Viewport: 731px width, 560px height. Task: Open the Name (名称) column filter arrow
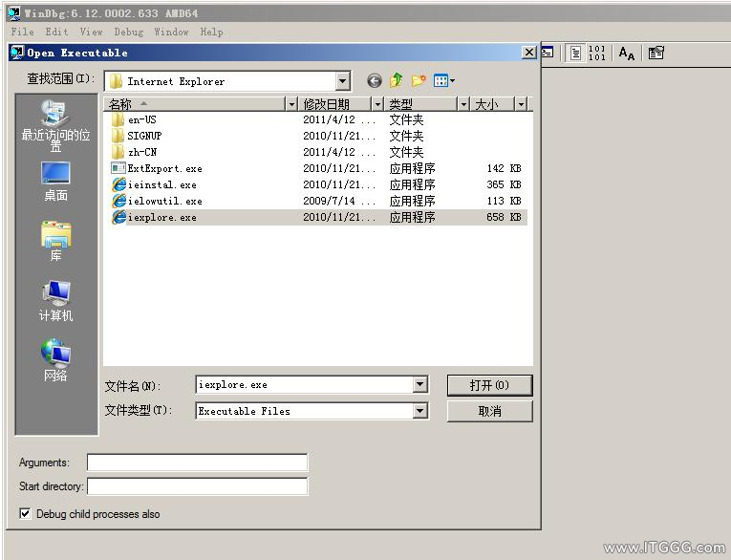pyautogui.click(x=291, y=104)
